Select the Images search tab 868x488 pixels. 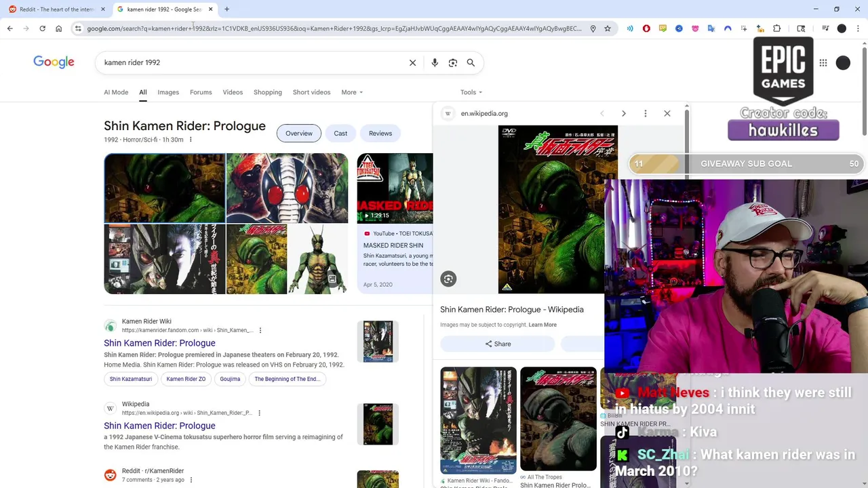(168, 92)
